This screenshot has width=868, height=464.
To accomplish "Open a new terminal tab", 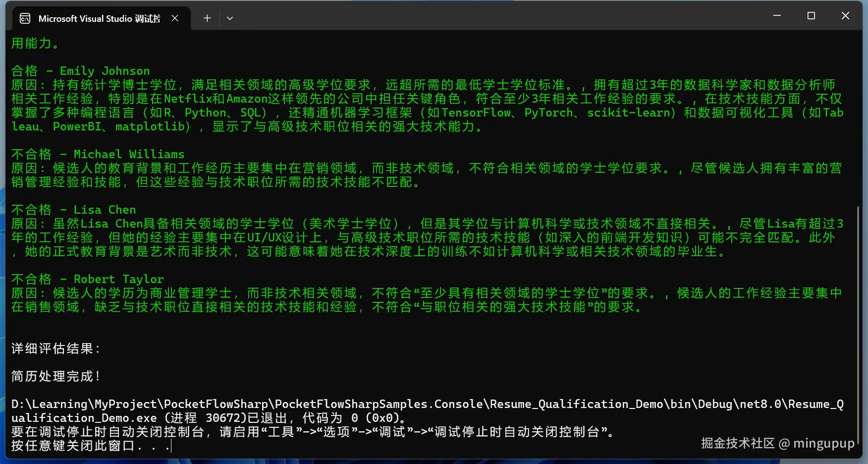I will pyautogui.click(x=207, y=18).
